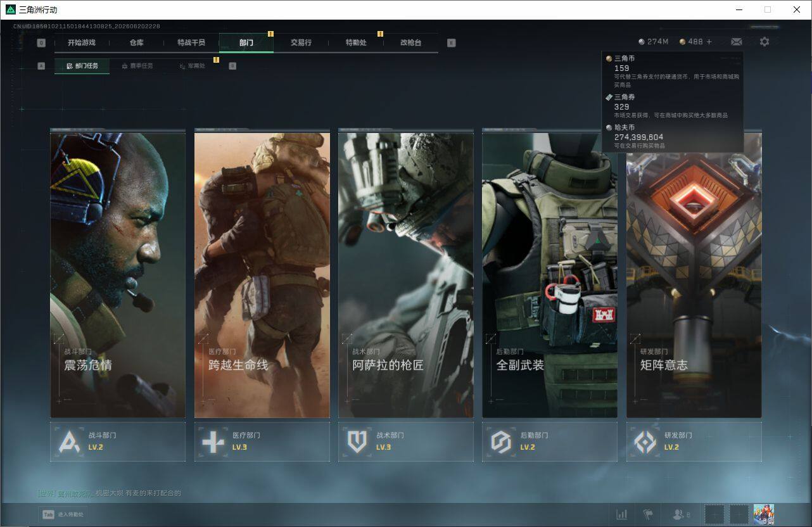Click the 274,399,604 value in tooltip
The image size is (812, 527).
click(x=638, y=137)
